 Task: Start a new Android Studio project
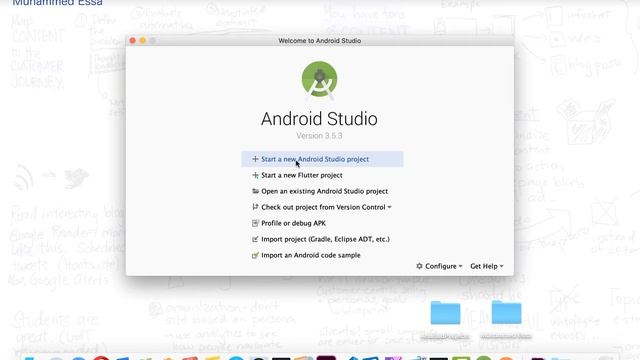pos(322,159)
